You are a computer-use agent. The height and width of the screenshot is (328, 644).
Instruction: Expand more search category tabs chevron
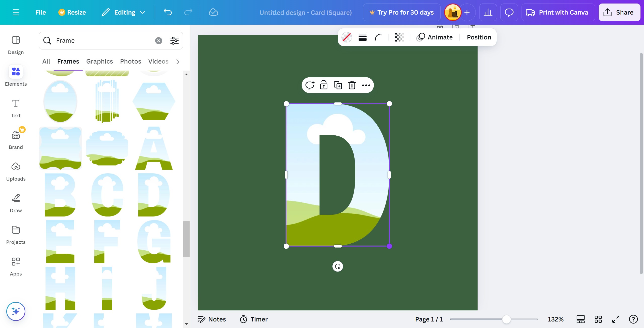(178, 62)
